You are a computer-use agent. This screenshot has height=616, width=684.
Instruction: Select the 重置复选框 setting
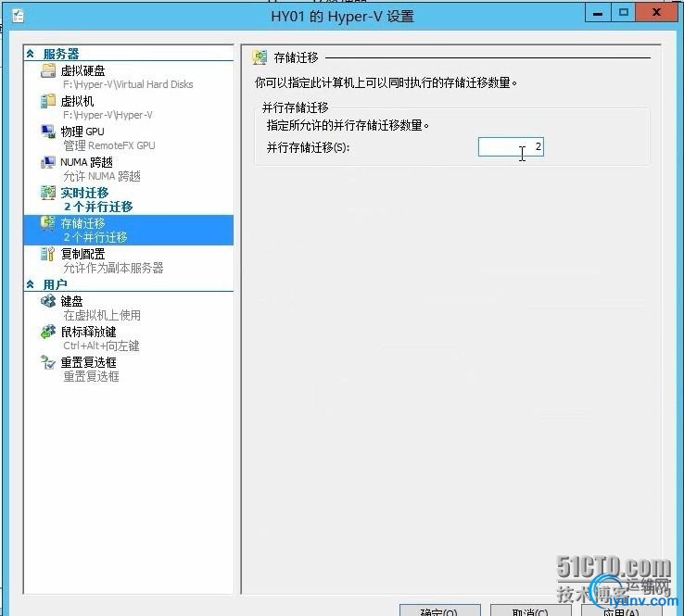tap(129, 369)
